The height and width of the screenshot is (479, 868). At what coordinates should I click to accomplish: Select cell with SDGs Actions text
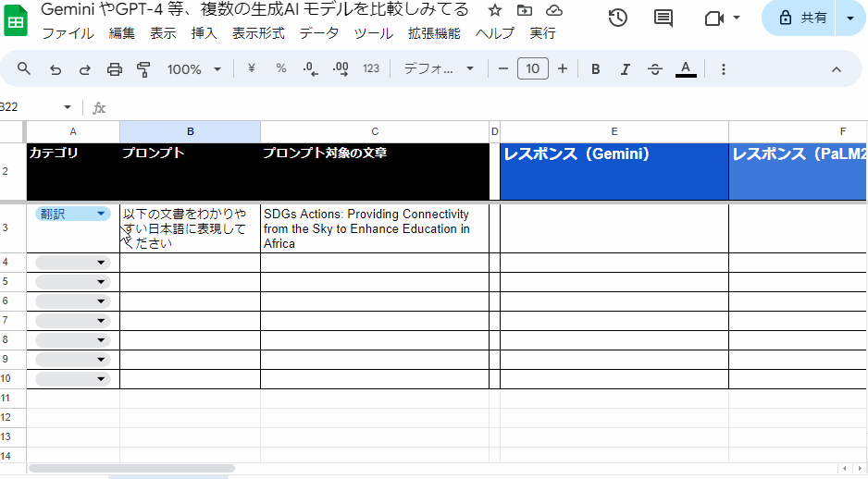tap(375, 228)
